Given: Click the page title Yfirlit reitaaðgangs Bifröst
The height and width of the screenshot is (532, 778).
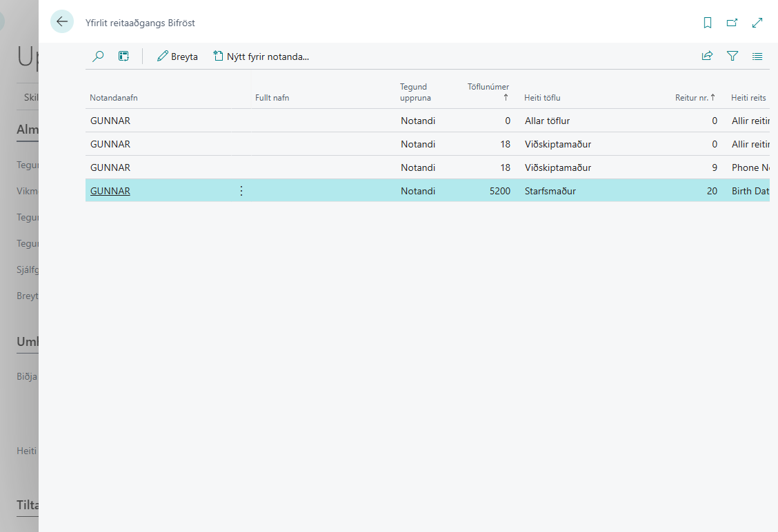Looking at the screenshot, I should [x=140, y=23].
